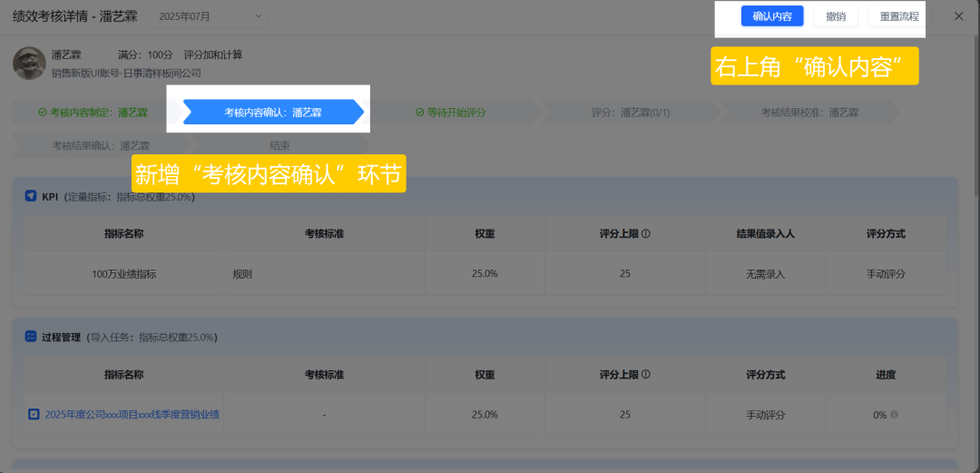The image size is (980, 473).
Task: Click the KPI section icon
Action: point(31,196)
